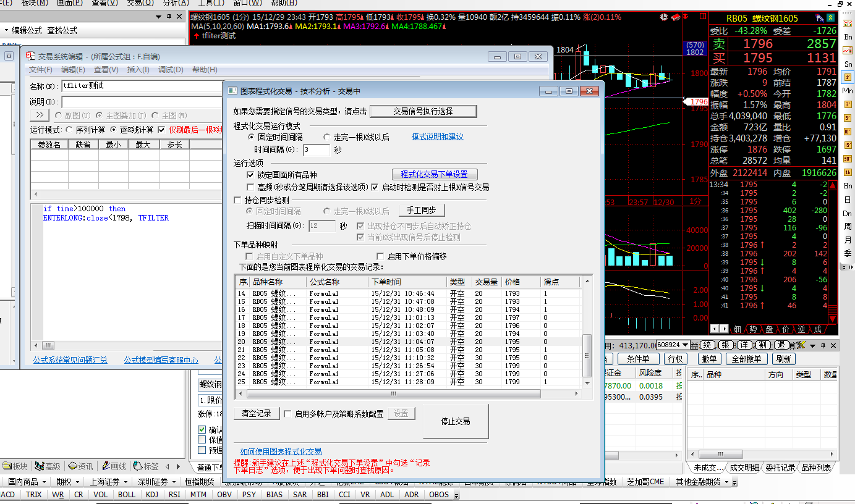Click 交易信号执行选择 button
The image size is (855, 504).
pos(423,111)
